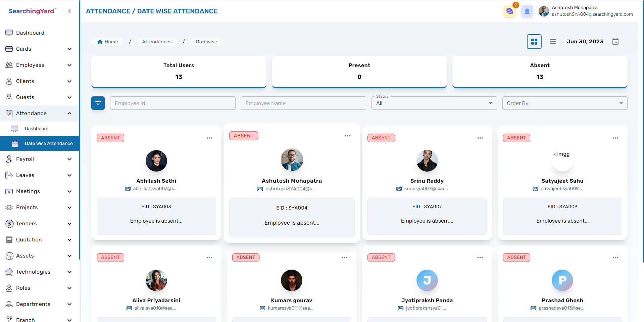Click Ashutosh Mohapatra's profile avatar in header

point(544,11)
